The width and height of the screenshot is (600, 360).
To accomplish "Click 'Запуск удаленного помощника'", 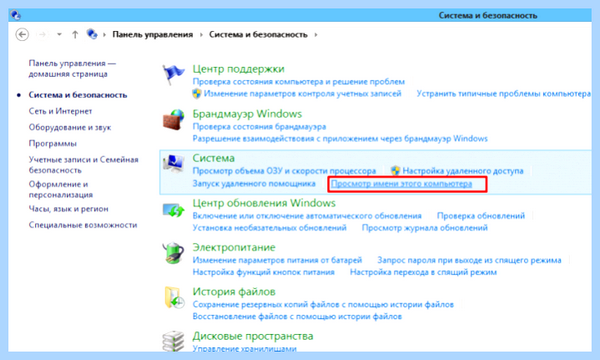I will point(254,184).
